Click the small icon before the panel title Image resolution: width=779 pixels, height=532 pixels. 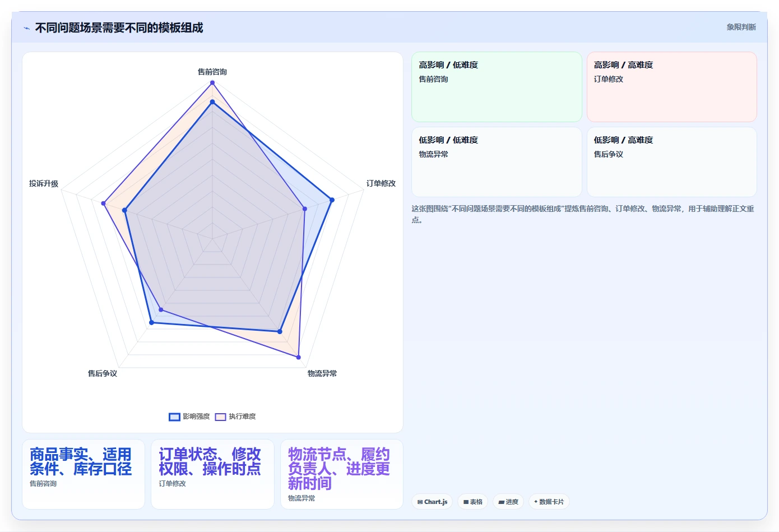(x=26, y=28)
